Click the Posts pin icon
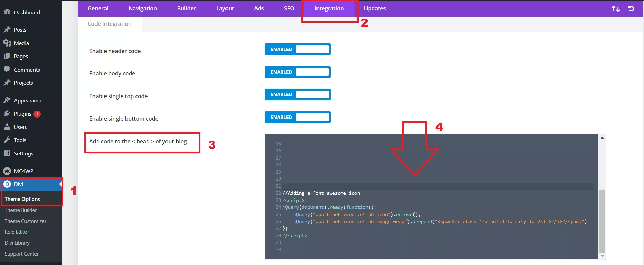644x265 pixels. tap(7, 30)
